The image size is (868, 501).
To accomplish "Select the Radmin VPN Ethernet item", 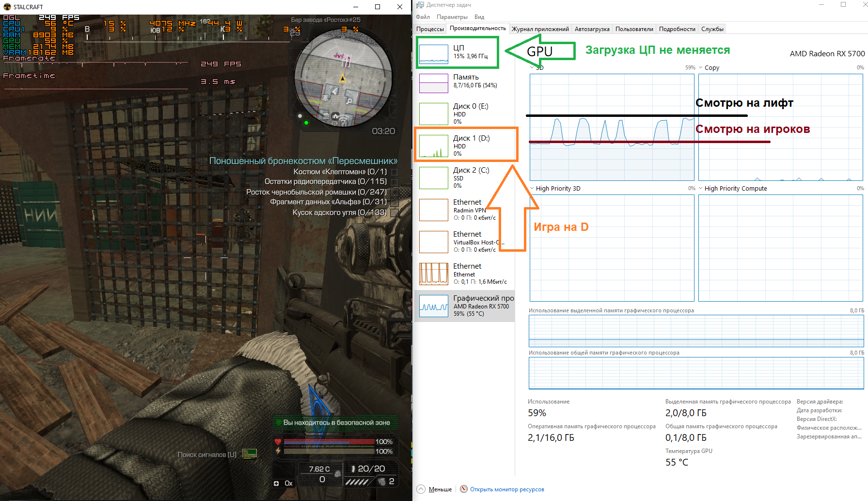I will (464, 209).
